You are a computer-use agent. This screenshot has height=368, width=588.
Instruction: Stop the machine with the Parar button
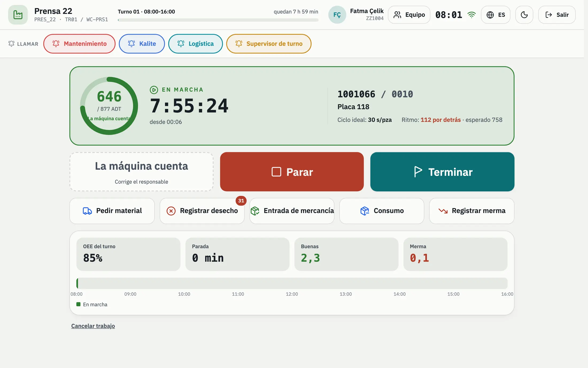tap(292, 172)
